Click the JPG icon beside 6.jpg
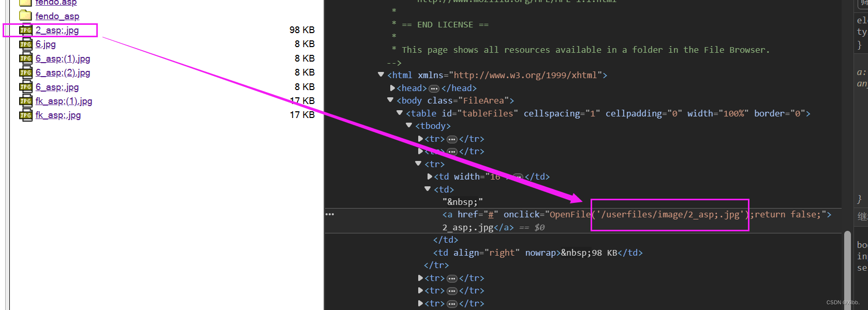 click(x=25, y=44)
